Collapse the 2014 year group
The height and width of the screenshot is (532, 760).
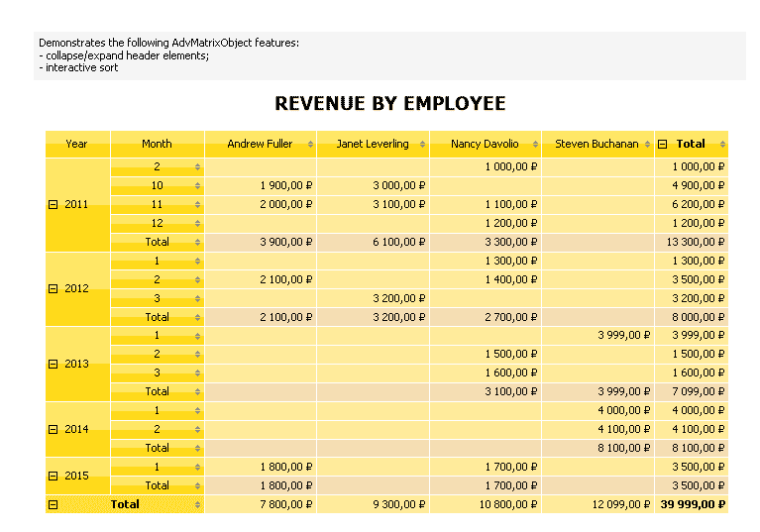pyautogui.click(x=54, y=429)
